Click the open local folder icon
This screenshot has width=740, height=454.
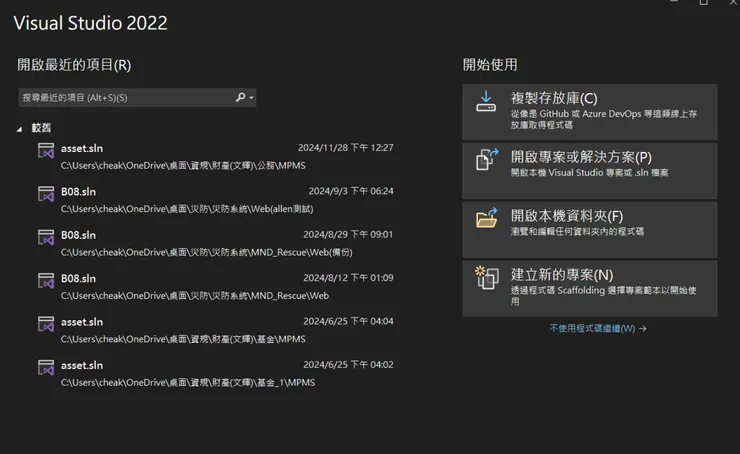point(487,218)
